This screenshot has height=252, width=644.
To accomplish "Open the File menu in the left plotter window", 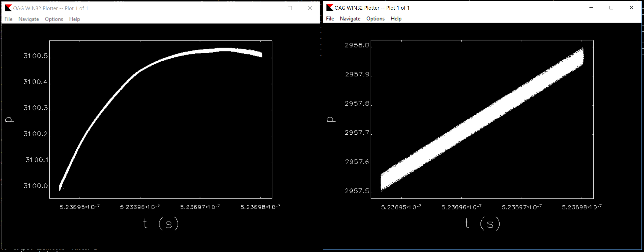I will (8, 19).
